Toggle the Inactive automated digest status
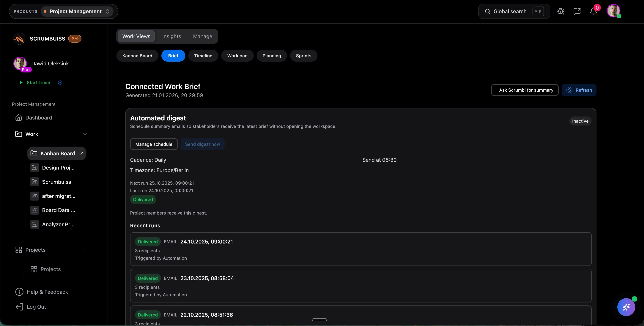This screenshot has width=644, height=326. click(x=580, y=121)
